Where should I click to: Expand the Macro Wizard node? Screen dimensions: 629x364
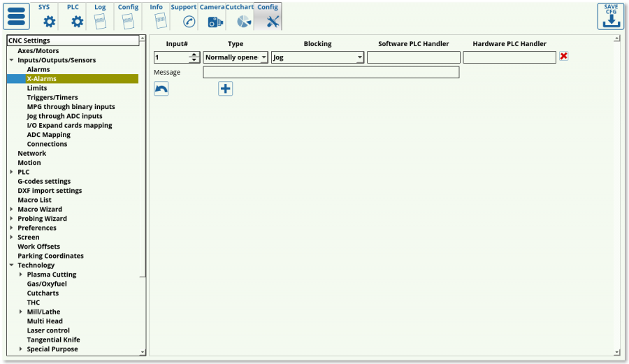12,210
